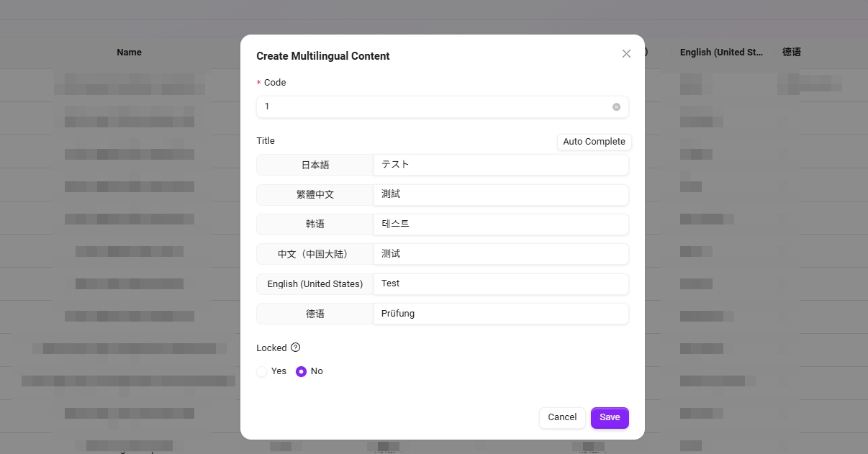Edit the 中文（中国大陆）title field
Image resolution: width=868 pixels, height=454 pixels.
pos(501,254)
